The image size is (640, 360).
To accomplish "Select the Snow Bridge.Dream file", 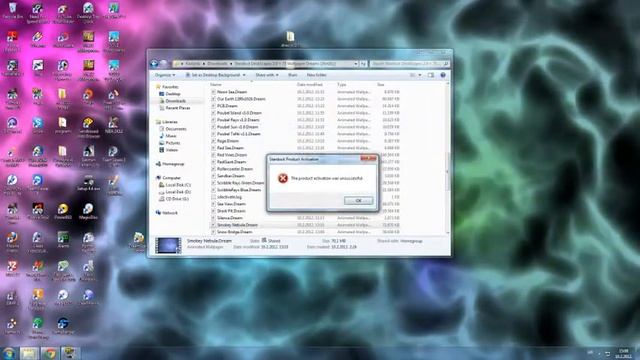I will [234, 232].
